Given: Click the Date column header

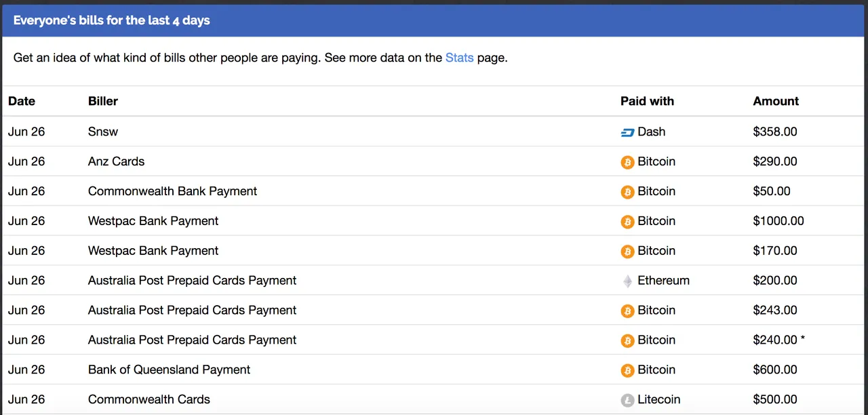Looking at the screenshot, I should pos(22,101).
